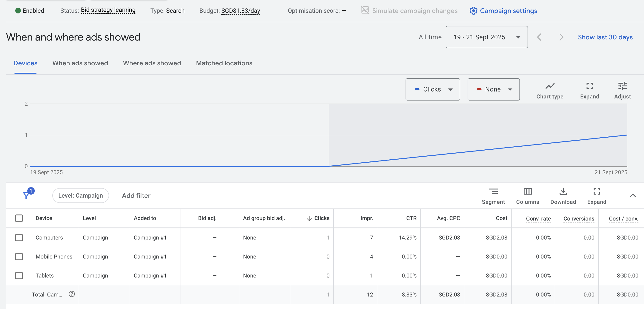Open the Clicks metric dropdown
This screenshot has height=309, width=644.
[433, 89]
